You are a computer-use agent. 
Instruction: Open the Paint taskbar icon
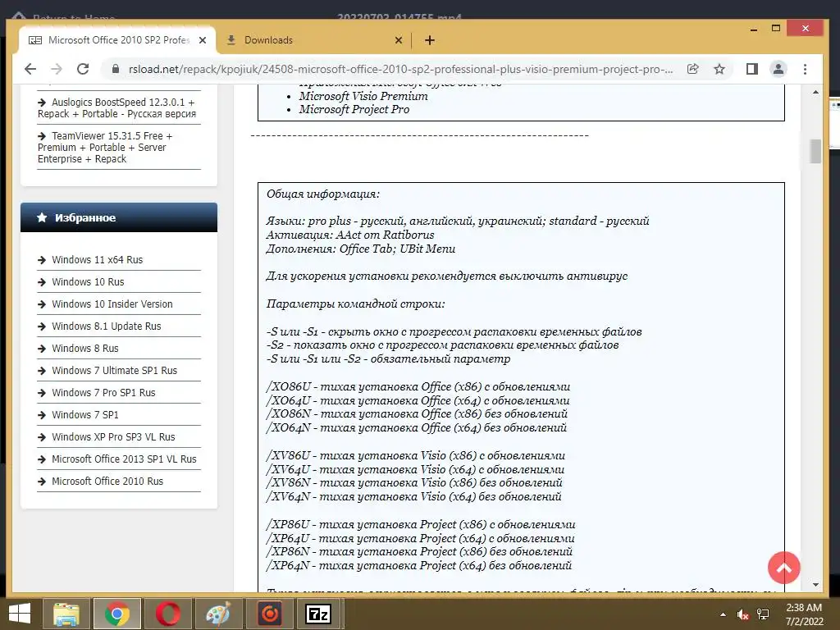click(x=218, y=614)
